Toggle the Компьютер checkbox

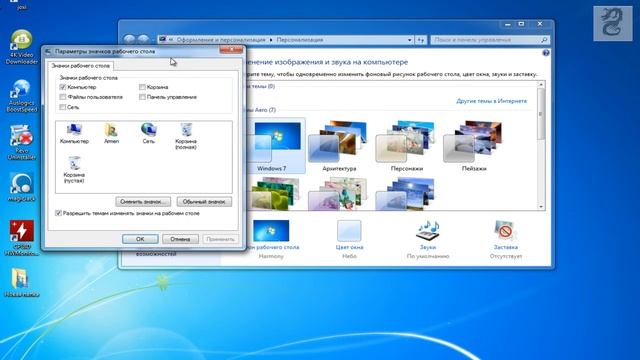point(62,87)
